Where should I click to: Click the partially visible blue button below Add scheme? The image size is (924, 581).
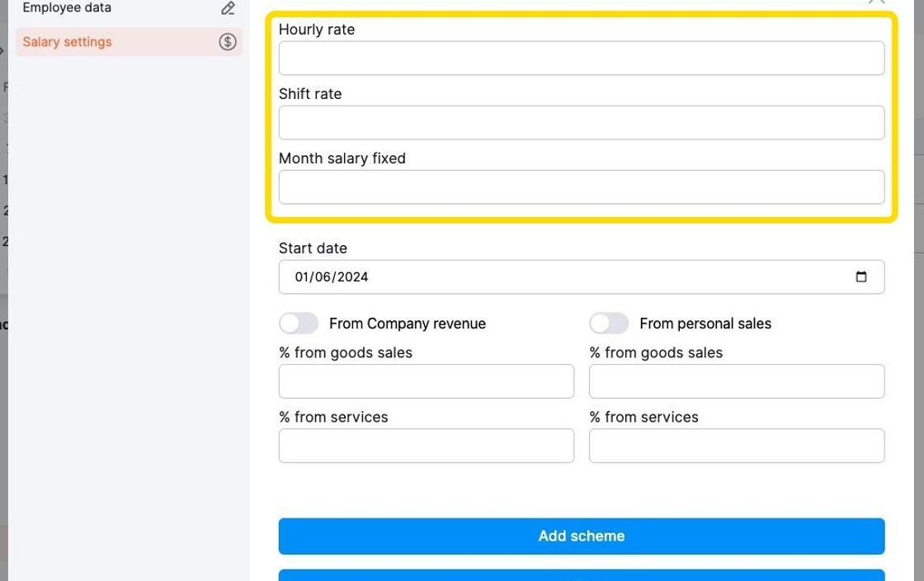click(581, 575)
